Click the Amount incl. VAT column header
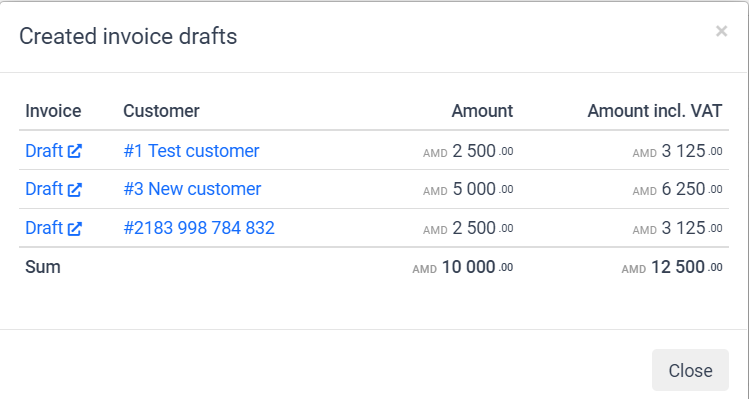 pos(654,111)
